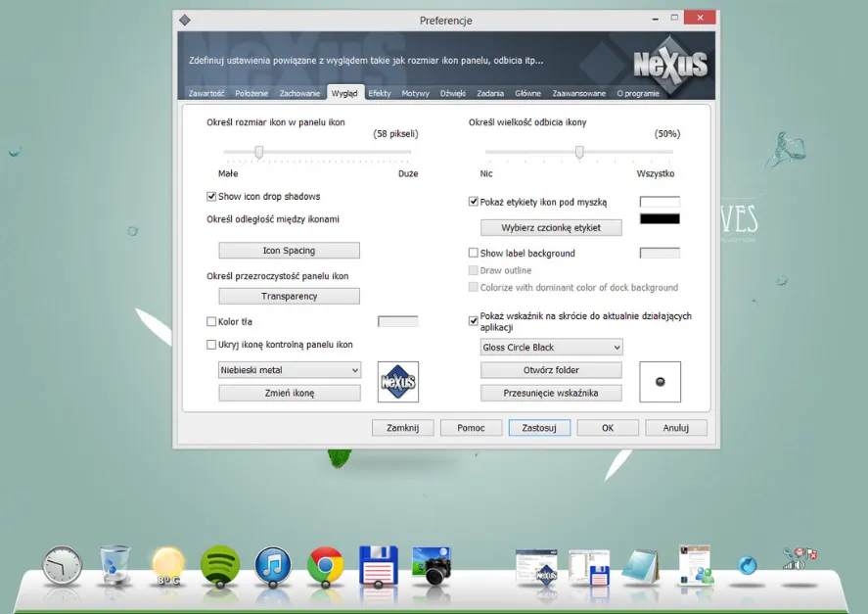Switch to the Efekty tab
This screenshot has height=614, width=868.
coord(380,93)
